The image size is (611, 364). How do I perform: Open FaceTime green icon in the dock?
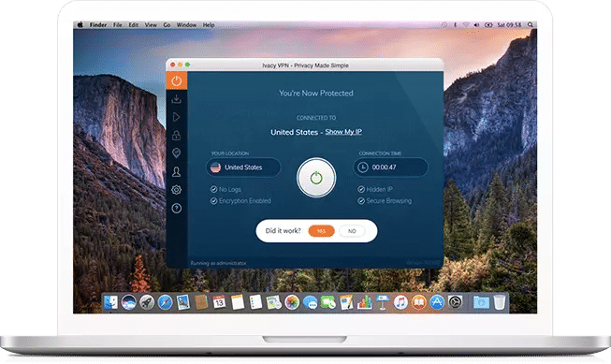tap(328, 302)
